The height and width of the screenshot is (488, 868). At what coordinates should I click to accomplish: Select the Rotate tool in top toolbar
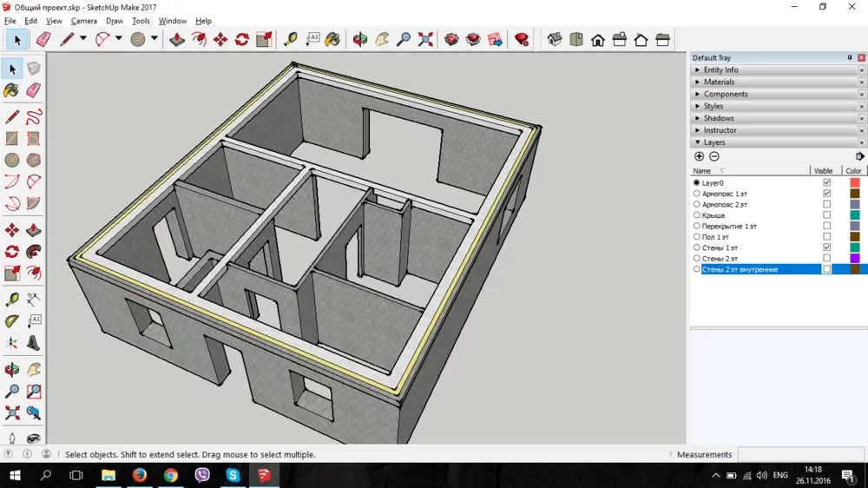(242, 39)
